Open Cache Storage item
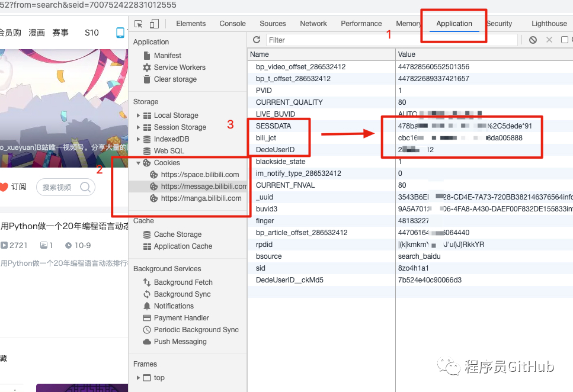Viewport: 573px width, 392px height. (178, 234)
